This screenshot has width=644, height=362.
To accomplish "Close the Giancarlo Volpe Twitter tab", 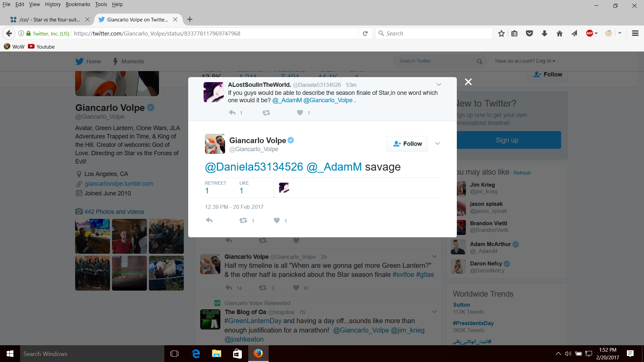I will [x=175, y=19].
